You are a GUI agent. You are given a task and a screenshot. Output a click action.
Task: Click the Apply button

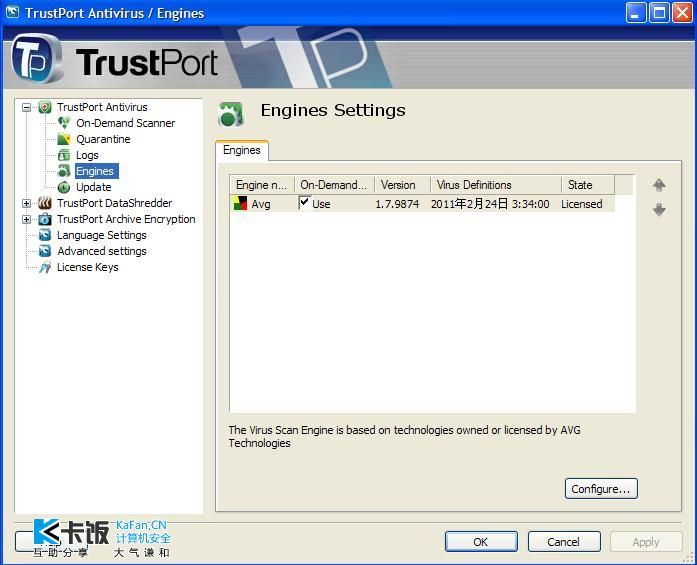point(646,542)
